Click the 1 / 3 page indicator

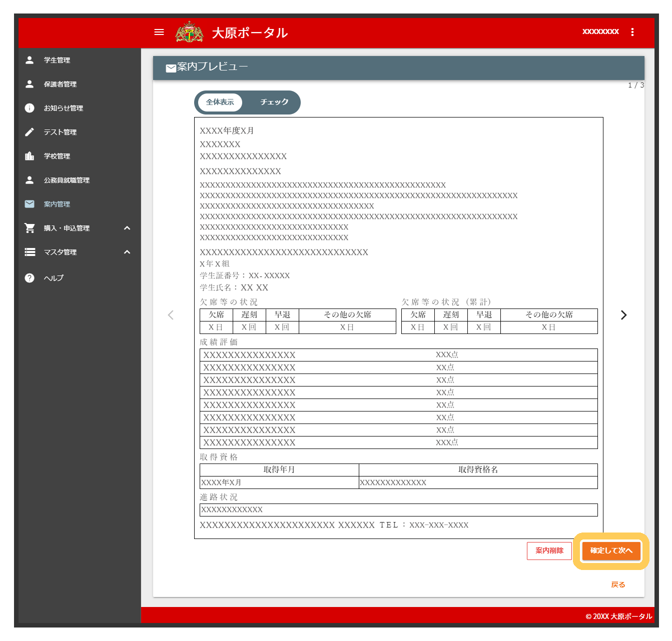coord(636,85)
